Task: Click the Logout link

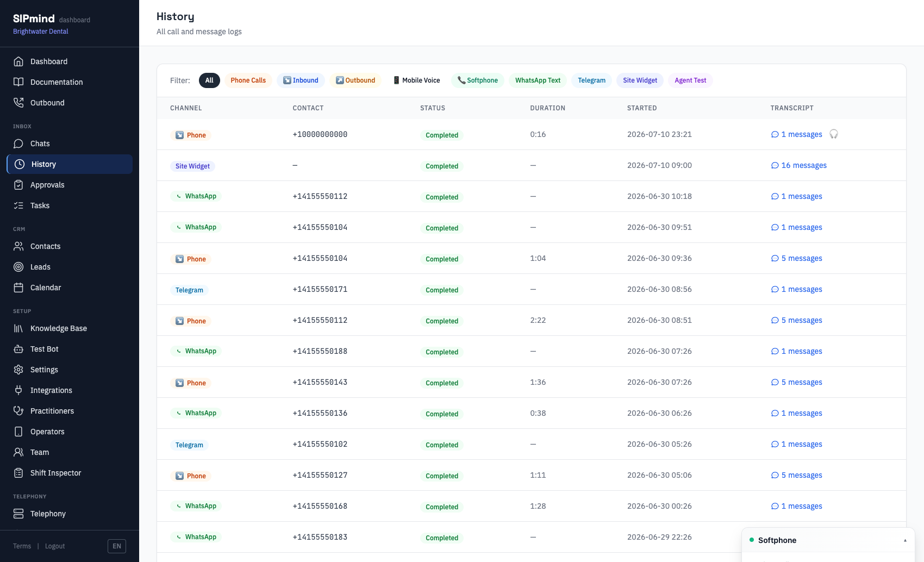Action: 55,546
